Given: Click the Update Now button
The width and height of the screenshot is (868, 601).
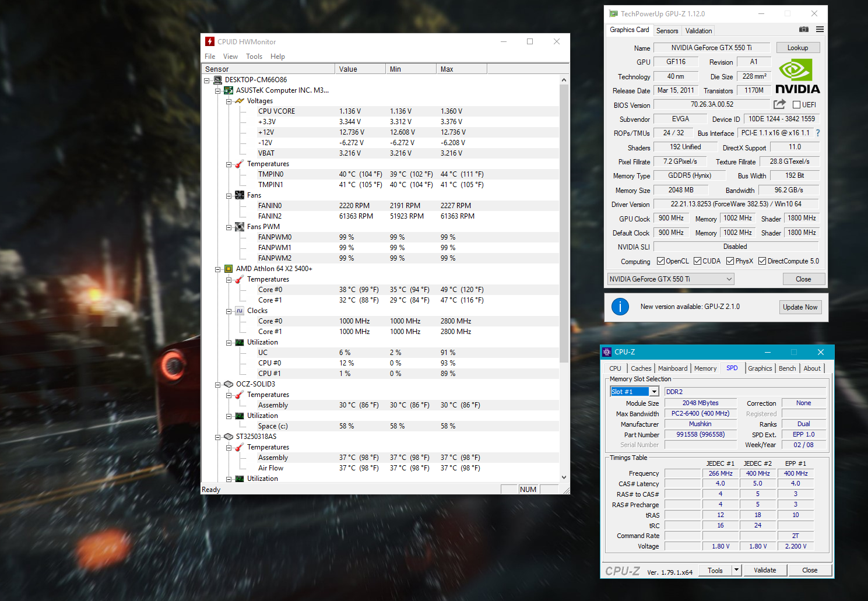Looking at the screenshot, I should [800, 307].
